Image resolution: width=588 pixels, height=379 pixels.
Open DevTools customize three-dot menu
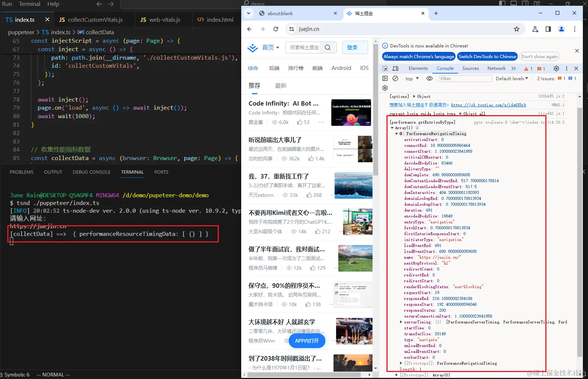click(x=567, y=68)
